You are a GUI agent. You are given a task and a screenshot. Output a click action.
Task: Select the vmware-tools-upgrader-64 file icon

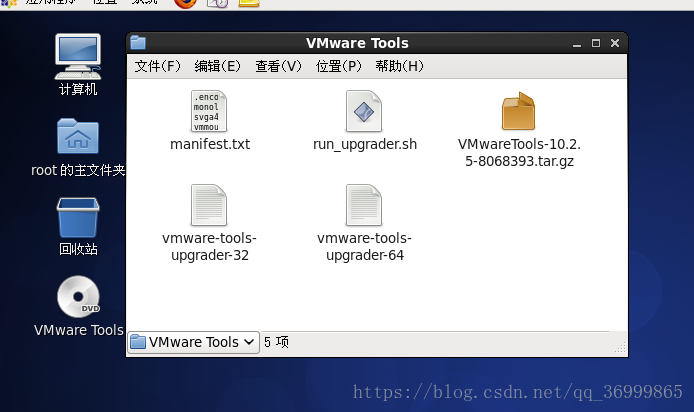(x=364, y=205)
